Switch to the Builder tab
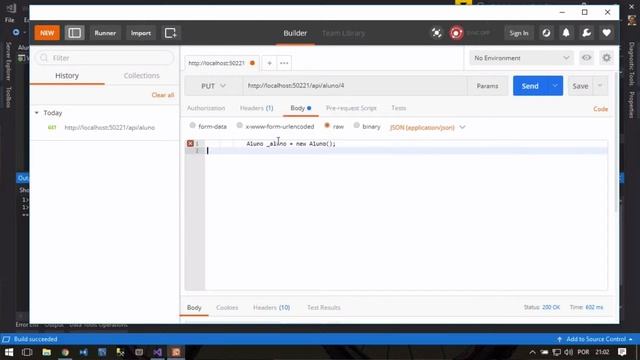The height and width of the screenshot is (360, 640). click(x=295, y=33)
